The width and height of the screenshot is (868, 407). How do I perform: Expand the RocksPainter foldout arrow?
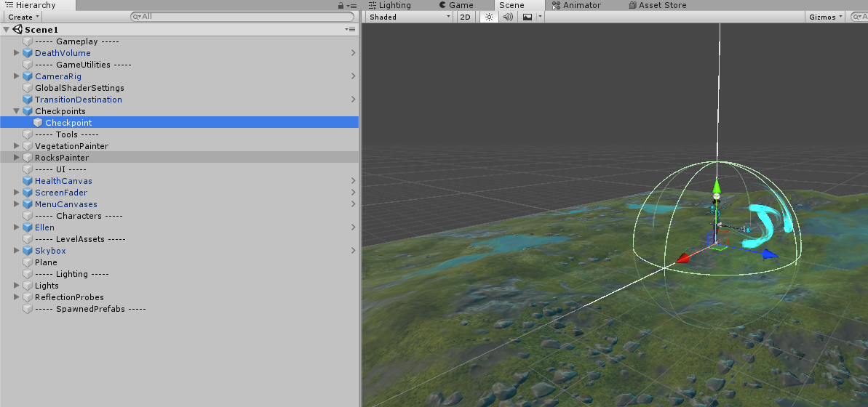tap(17, 158)
